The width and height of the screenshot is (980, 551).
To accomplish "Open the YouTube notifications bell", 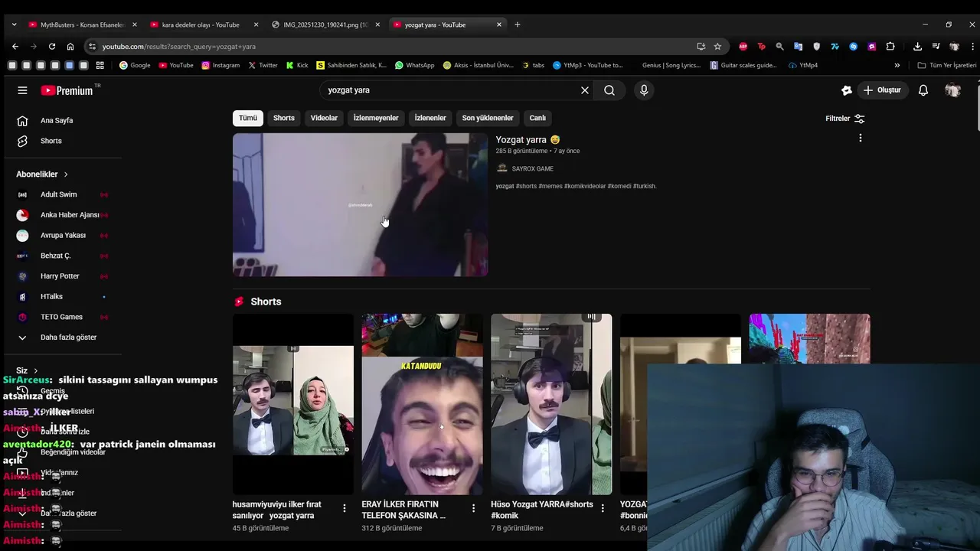I will tap(923, 90).
